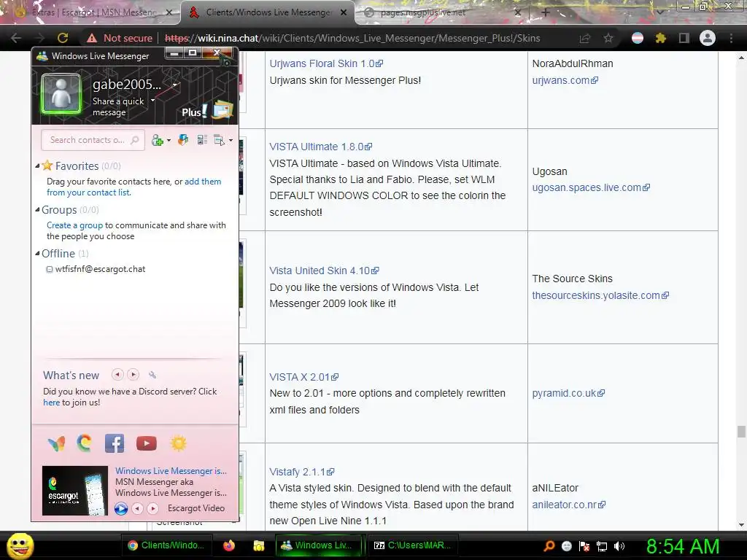Open the Vista United Skin 4.10 link
This screenshot has width=747, height=560.
[x=324, y=271]
